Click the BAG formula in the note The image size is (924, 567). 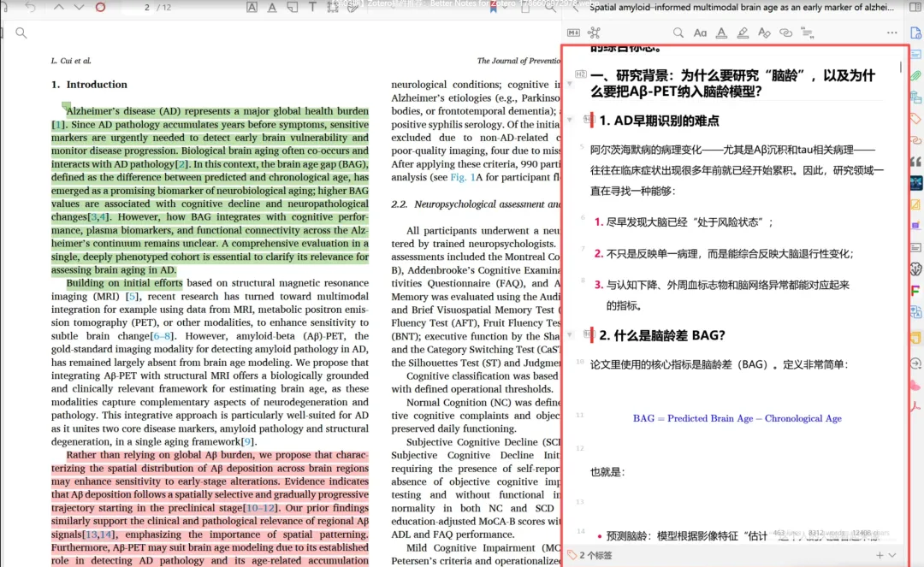tap(737, 419)
